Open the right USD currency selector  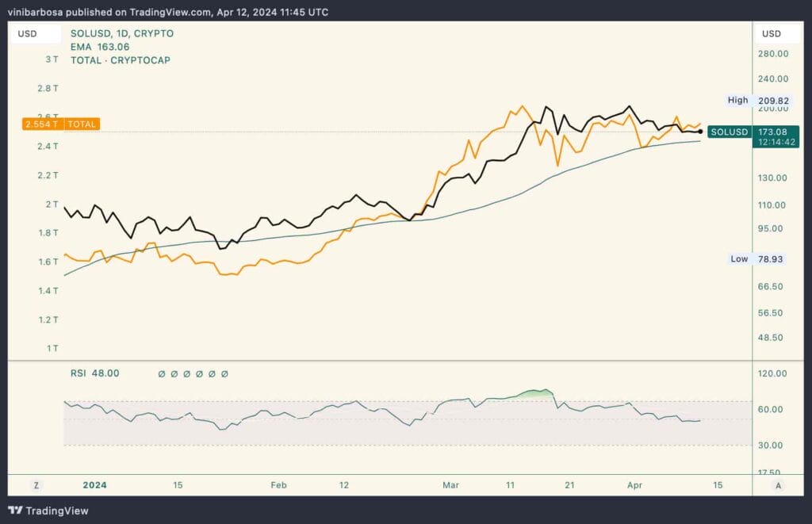[771, 34]
